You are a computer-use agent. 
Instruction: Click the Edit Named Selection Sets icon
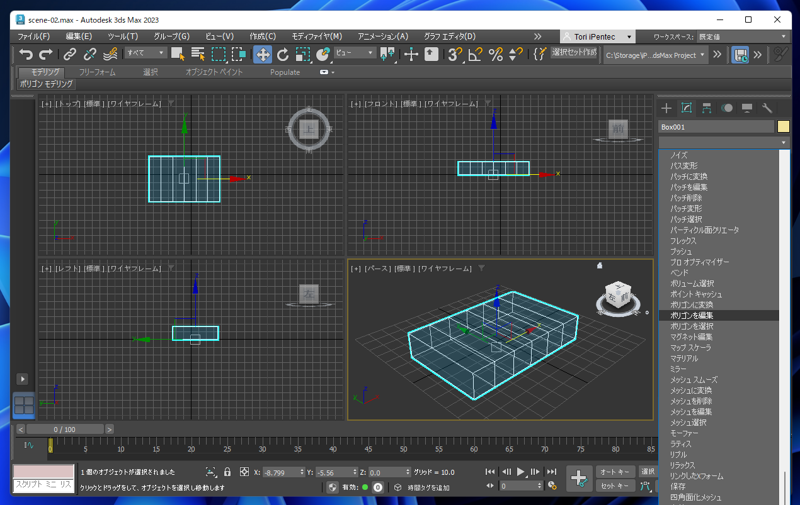coord(539,54)
